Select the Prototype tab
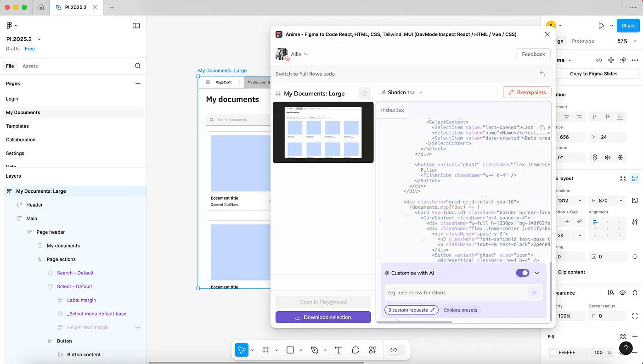 tap(582, 41)
